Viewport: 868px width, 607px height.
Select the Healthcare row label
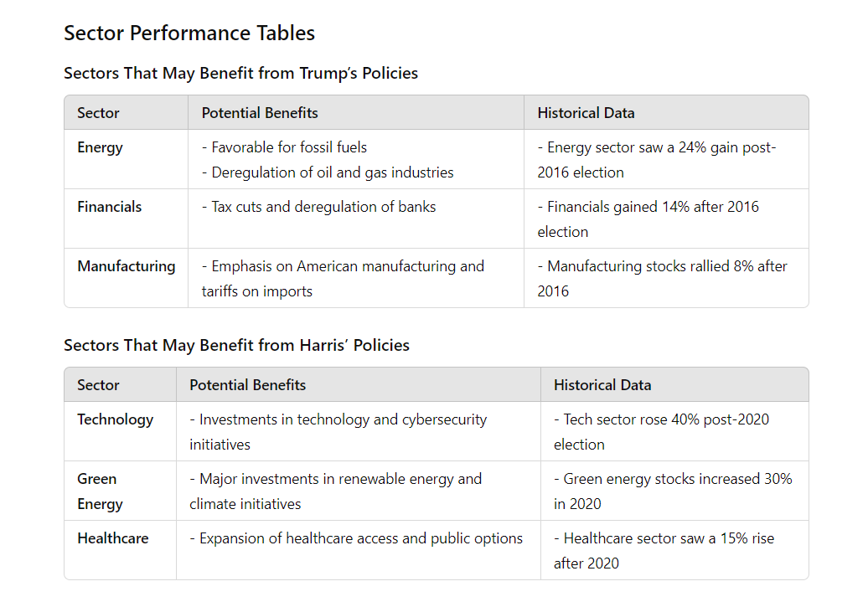113,538
